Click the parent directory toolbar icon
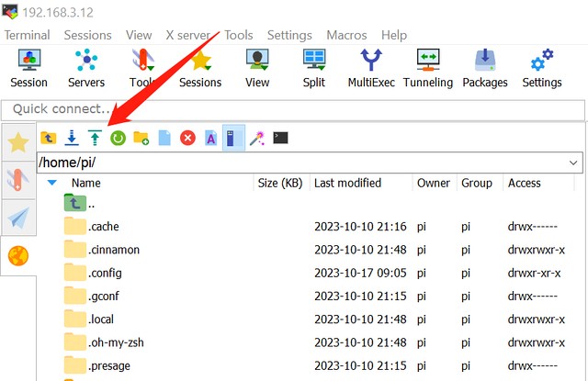The image size is (588, 381). [x=49, y=138]
